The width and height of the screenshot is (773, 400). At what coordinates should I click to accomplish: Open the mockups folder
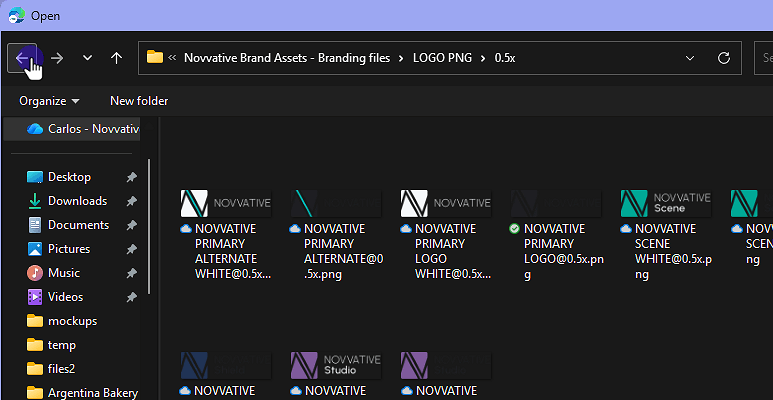point(72,321)
